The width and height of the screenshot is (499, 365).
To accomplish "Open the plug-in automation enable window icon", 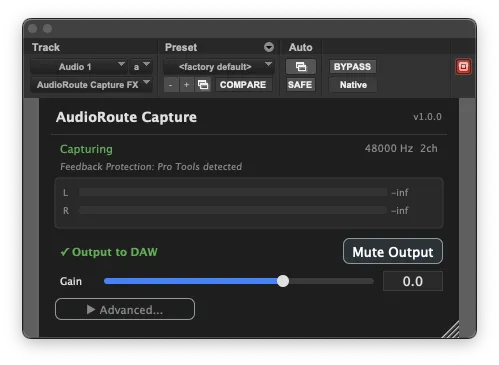I will pos(301,67).
